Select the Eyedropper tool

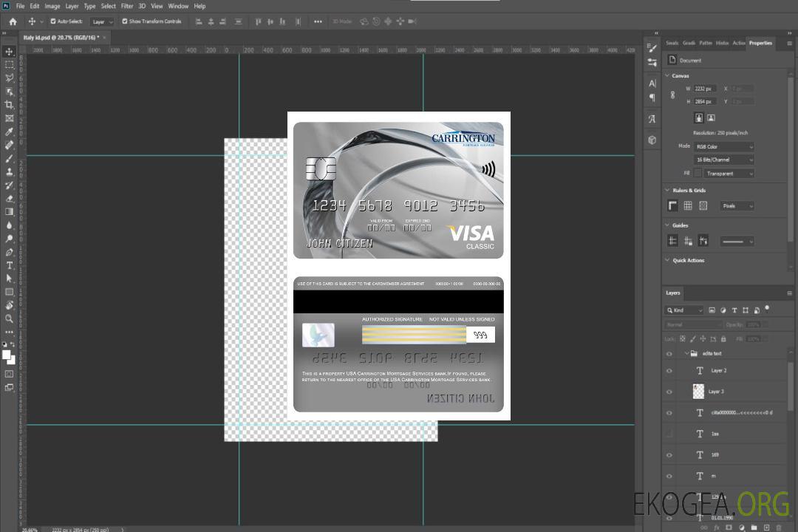9,132
